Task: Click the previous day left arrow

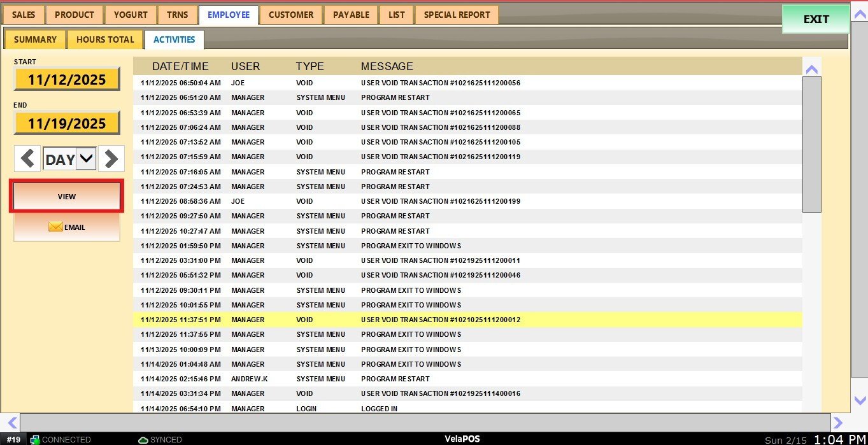Action: (27, 159)
